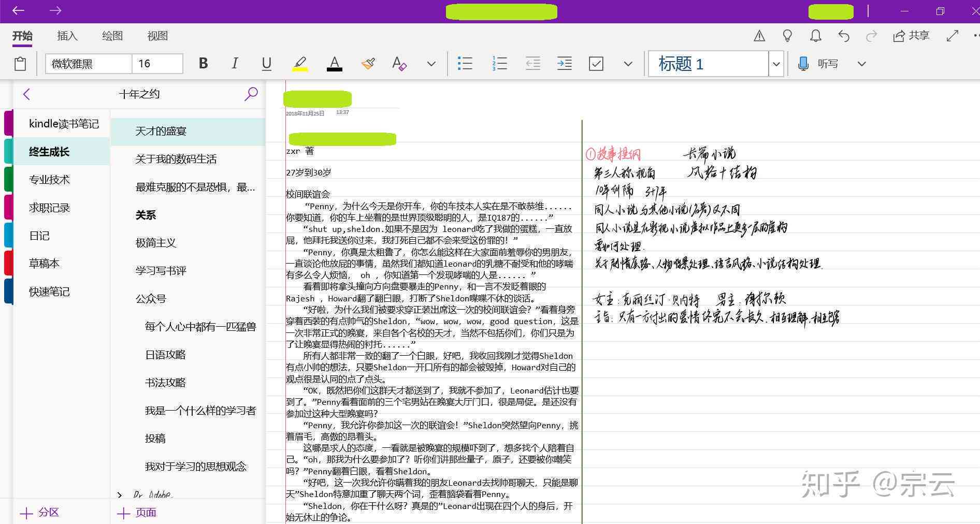Open the clipboard paste icon

coord(20,64)
